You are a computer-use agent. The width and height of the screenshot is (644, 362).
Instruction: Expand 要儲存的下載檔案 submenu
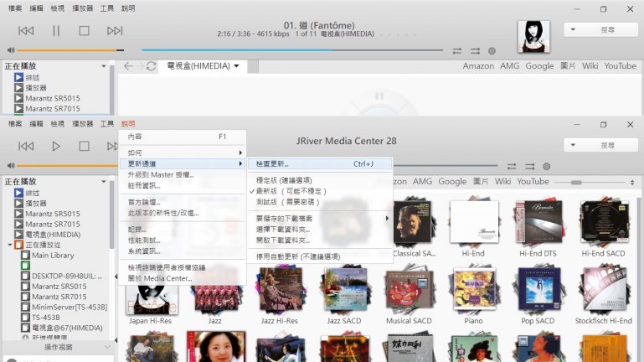(320, 219)
